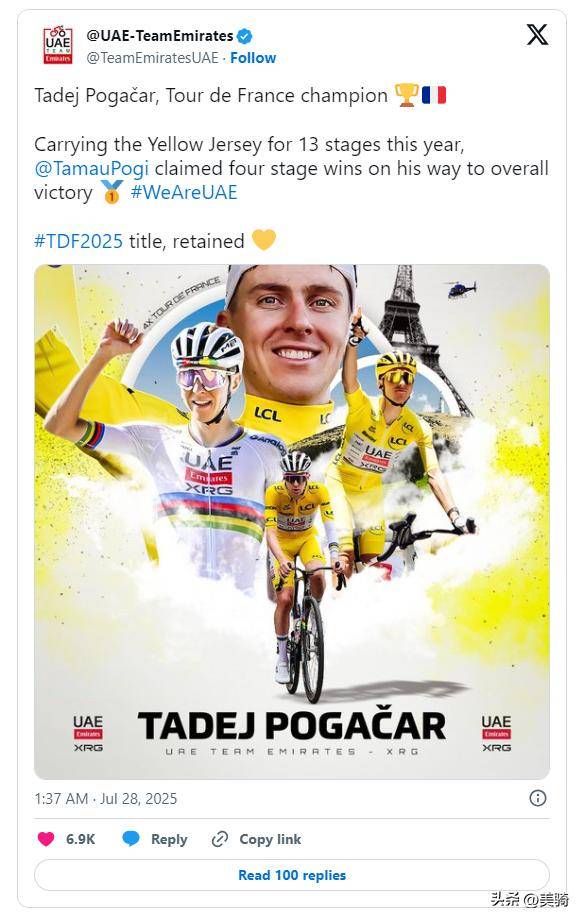The height and width of the screenshot is (920, 582).
Task: Open the Tadej Pogačar poster image
Action: [x=292, y=522]
